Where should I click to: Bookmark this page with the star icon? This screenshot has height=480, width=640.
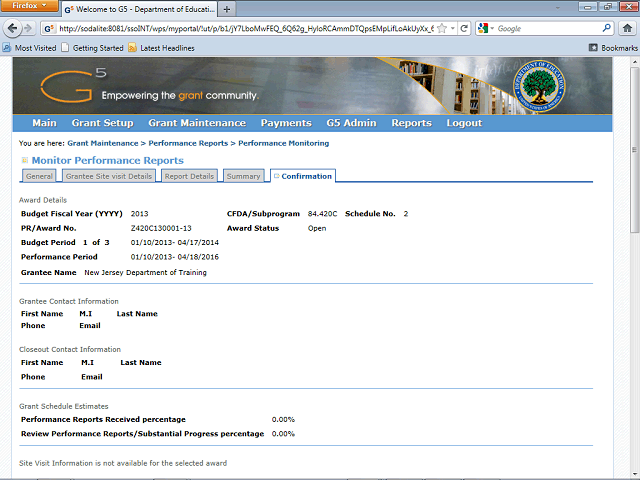pyautogui.click(x=442, y=29)
